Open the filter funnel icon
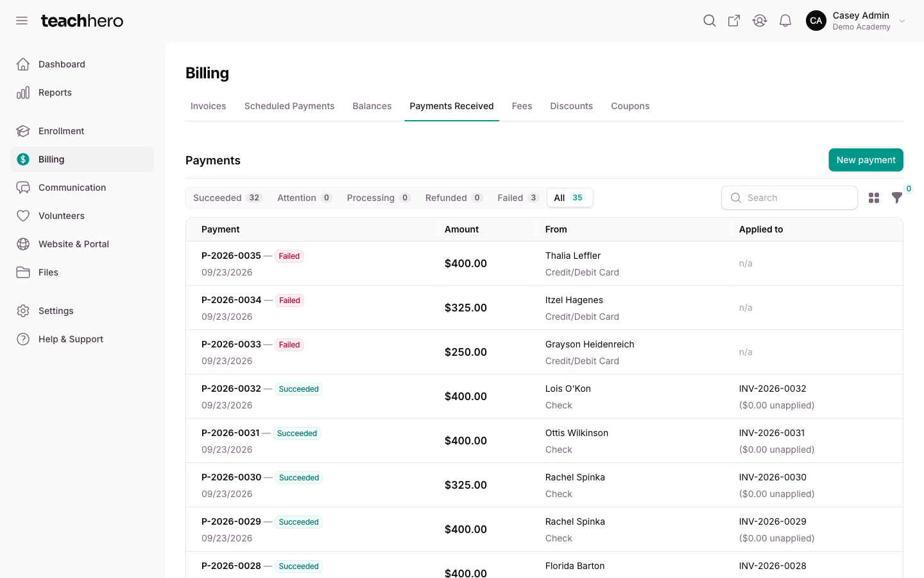The width and height of the screenshot is (924, 578). (897, 198)
